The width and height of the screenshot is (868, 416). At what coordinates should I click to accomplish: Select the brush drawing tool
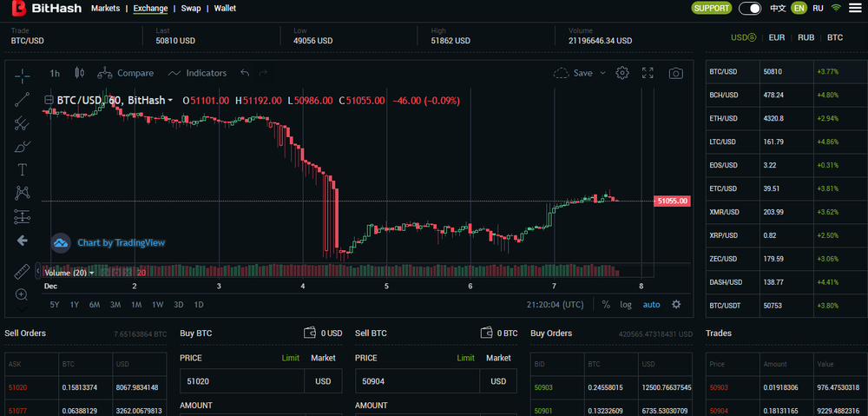click(23, 147)
